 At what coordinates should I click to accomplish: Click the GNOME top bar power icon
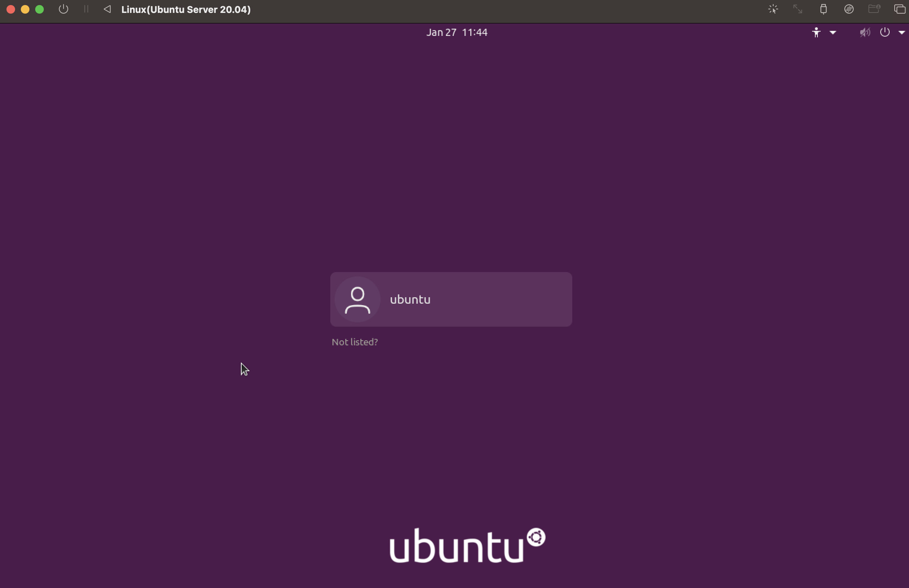coord(885,32)
